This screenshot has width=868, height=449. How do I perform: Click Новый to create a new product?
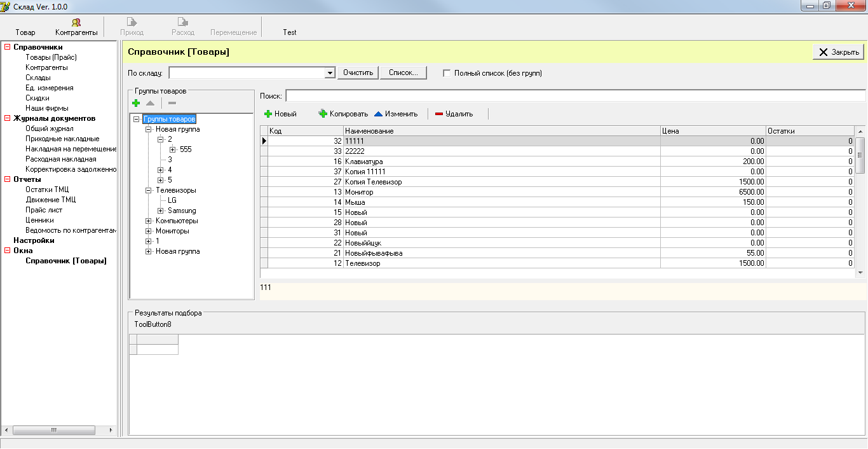280,114
